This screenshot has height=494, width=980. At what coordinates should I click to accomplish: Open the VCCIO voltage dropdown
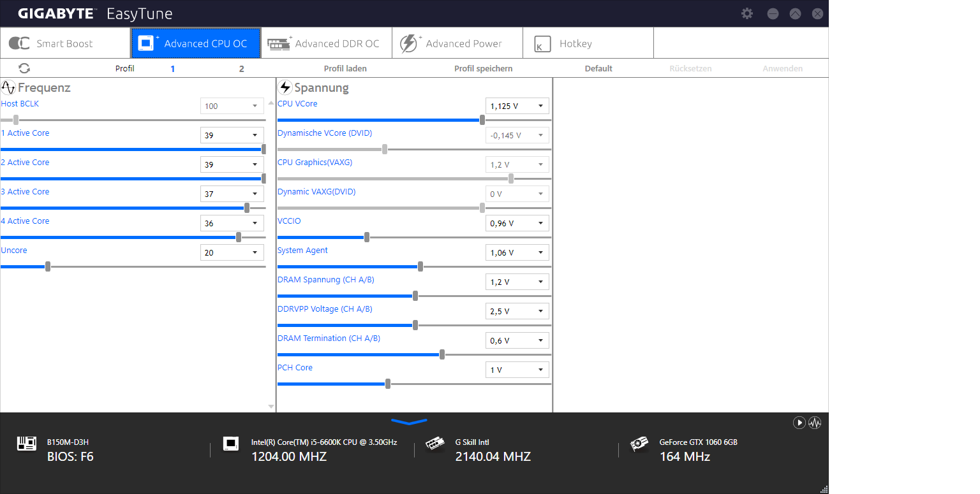[x=517, y=223]
